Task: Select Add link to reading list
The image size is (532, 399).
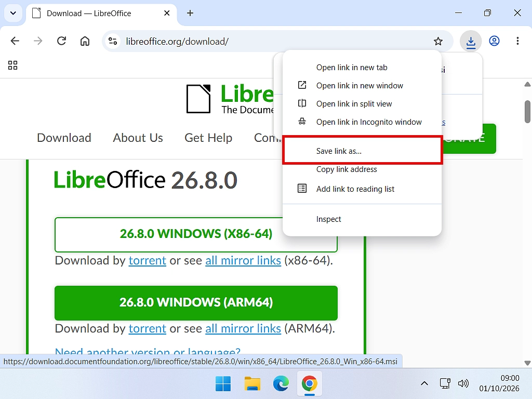Action: [362, 189]
